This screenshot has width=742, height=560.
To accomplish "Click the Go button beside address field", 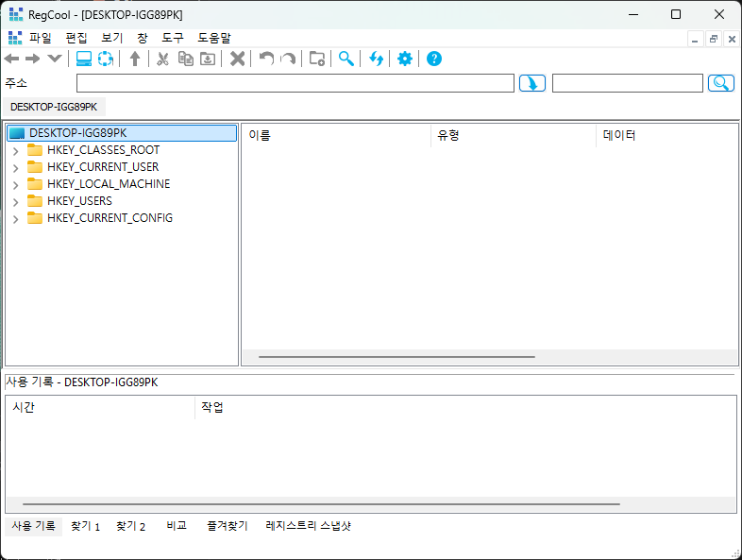I will tap(532, 83).
